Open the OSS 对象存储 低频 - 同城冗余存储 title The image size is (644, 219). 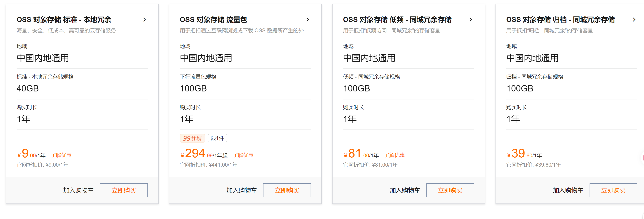[x=397, y=20]
